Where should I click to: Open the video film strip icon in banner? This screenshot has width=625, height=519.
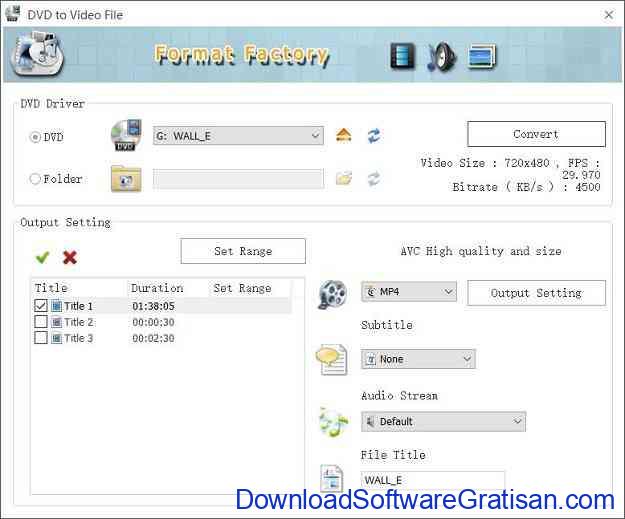click(402, 56)
